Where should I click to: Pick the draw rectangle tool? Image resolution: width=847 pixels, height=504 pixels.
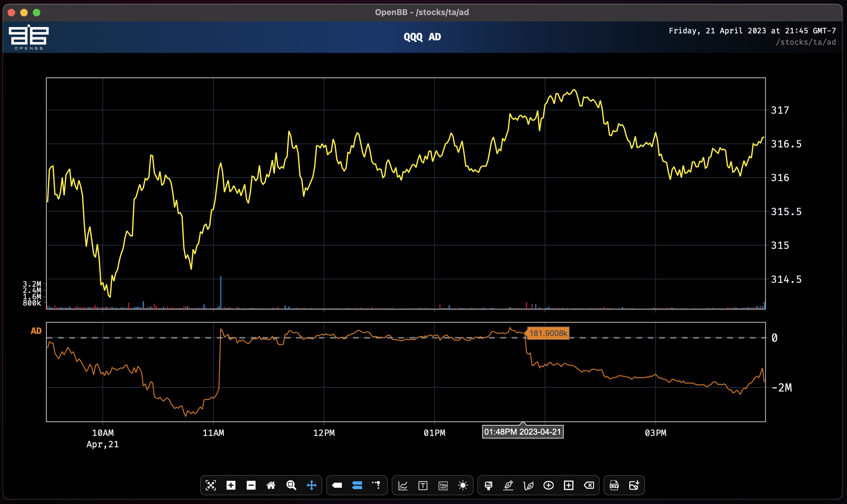pos(569,485)
